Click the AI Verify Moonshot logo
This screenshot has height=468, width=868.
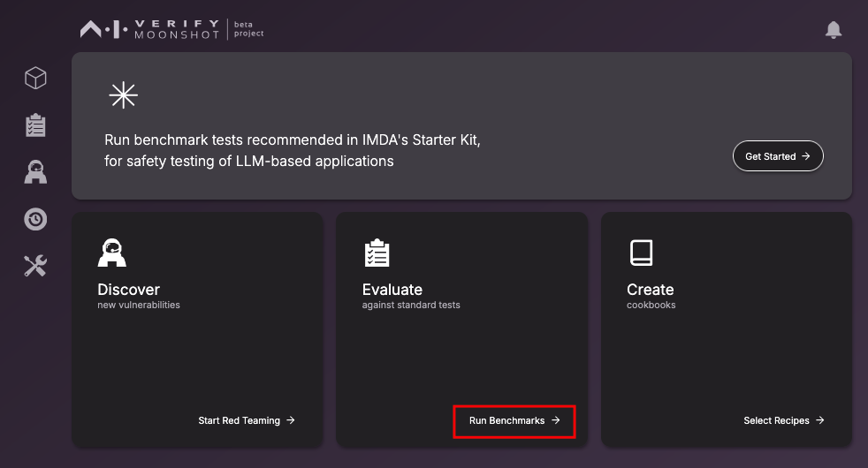150,29
